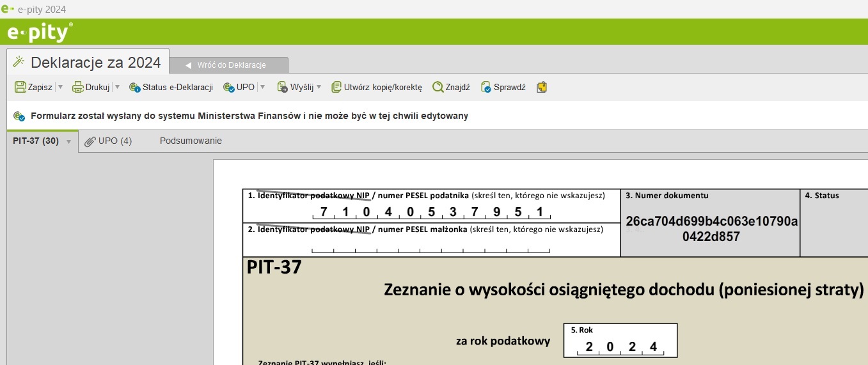Open the PIT-37 (30) tab dropdown arrow

tap(68, 142)
